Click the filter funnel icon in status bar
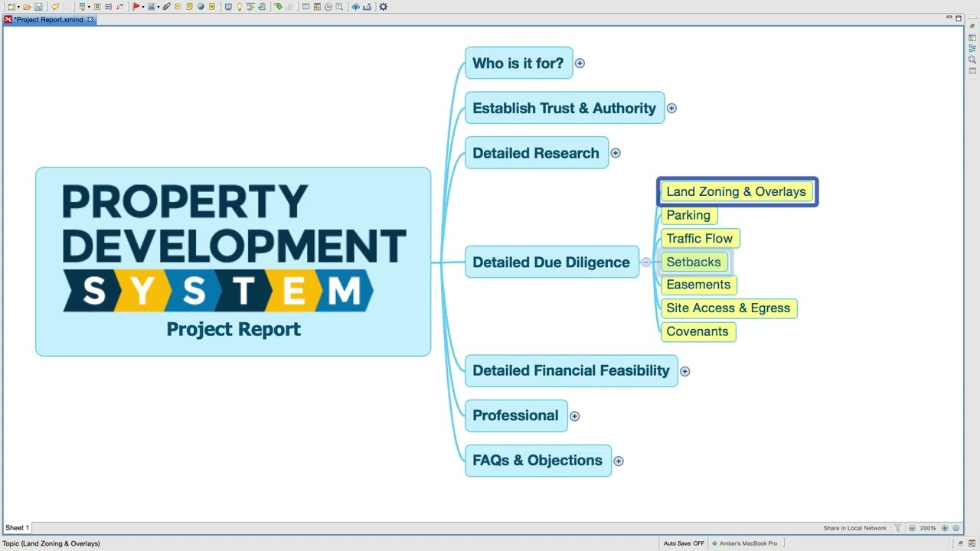The image size is (980, 551). [x=898, y=528]
